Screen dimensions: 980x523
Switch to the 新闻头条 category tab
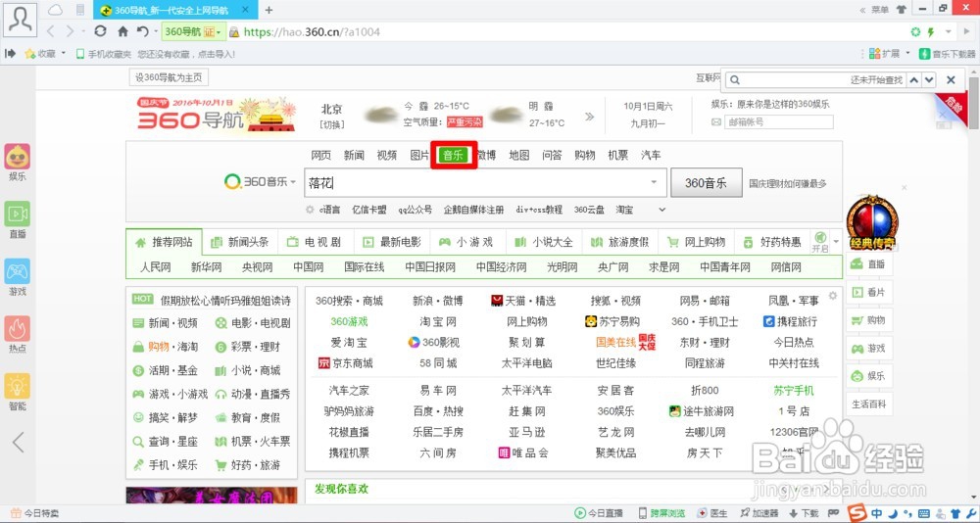click(x=241, y=242)
